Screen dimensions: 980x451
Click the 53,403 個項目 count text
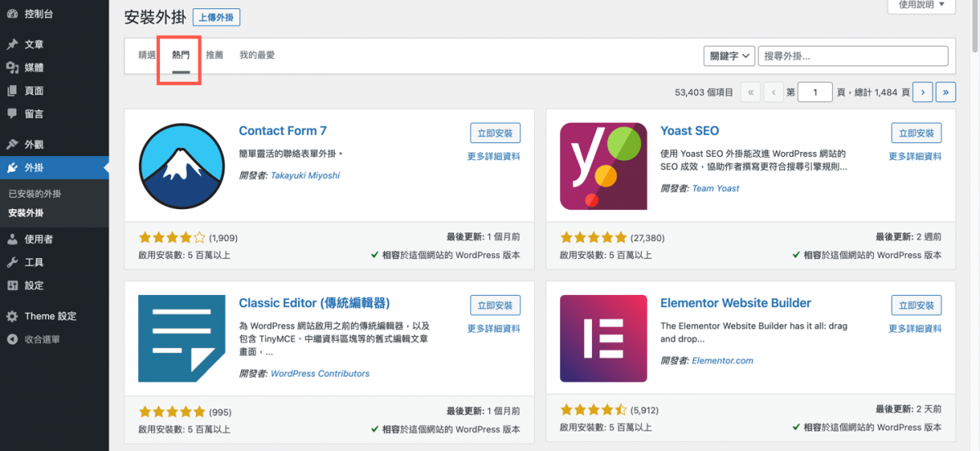click(x=704, y=93)
